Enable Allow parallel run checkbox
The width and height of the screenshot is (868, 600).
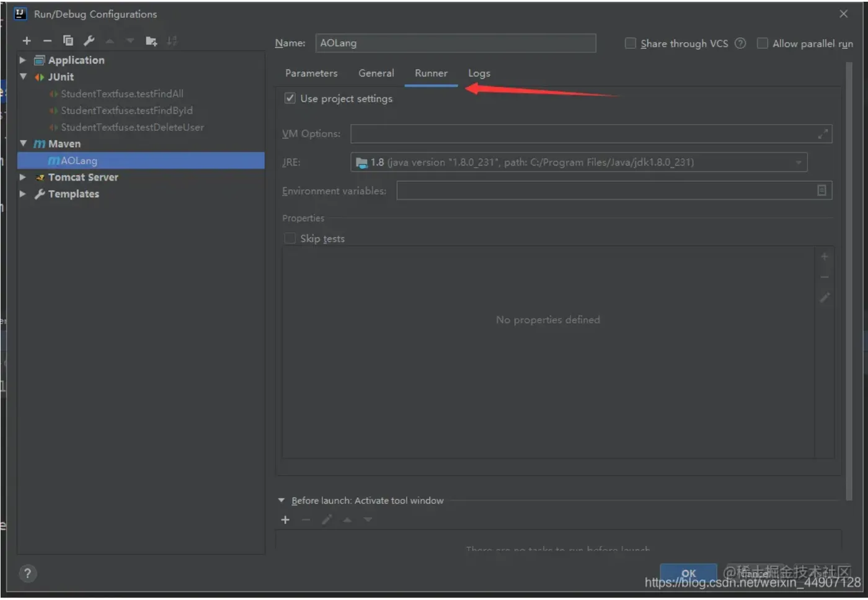coord(763,43)
